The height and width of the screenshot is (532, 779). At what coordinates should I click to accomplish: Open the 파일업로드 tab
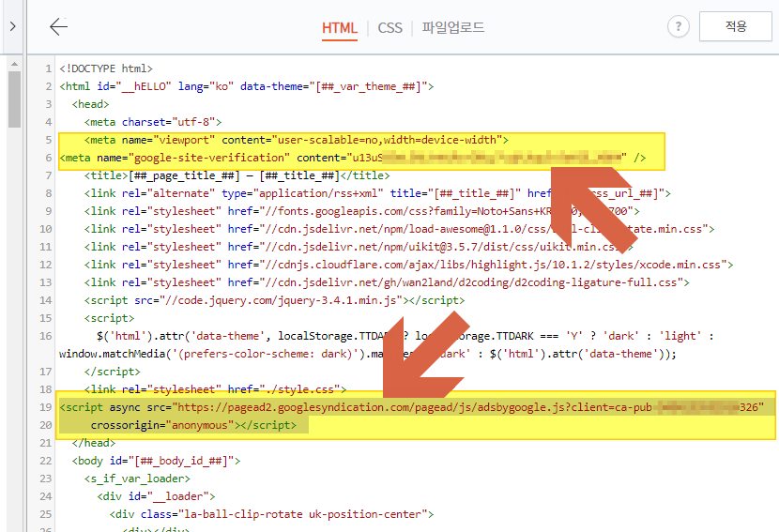click(x=453, y=27)
